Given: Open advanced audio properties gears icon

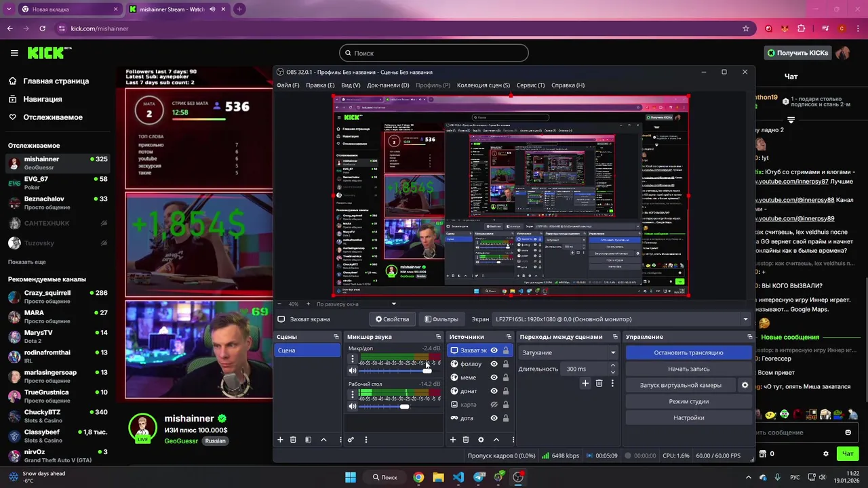Looking at the screenshot, I should pos(351,440).
